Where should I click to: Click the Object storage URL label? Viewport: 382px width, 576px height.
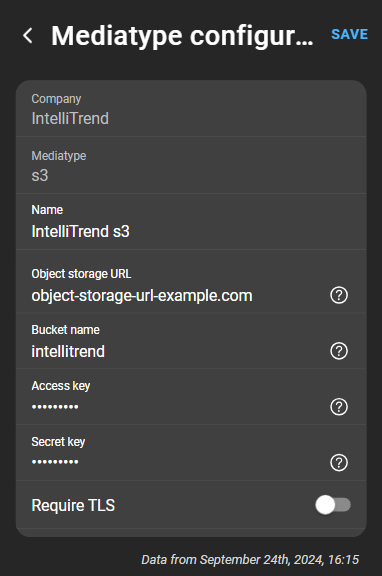(81, 274)
